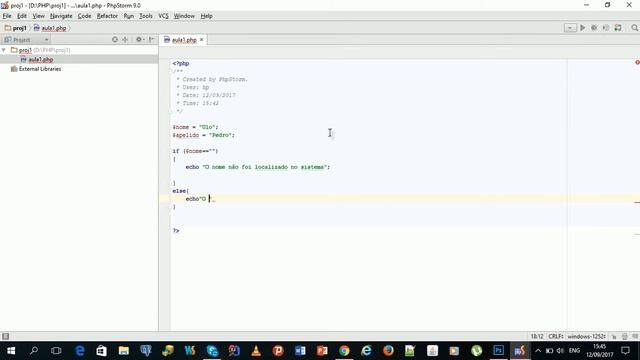The image size is (640, 360).
Task: Open volume control in system tray
Action: pos(560,351)
